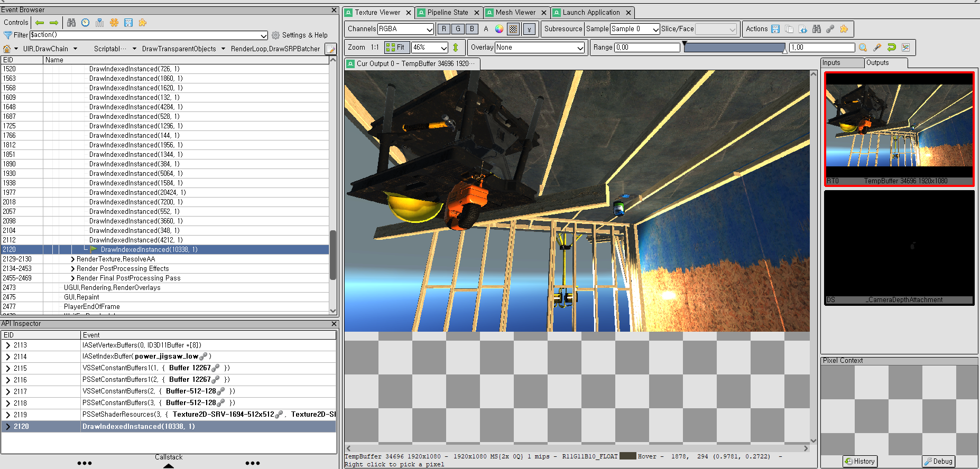Image resolution: width=980 pixels, height=469 pixels.
Task: Toggle the checkerboard alpha background button
Action: [x=513, y=29]
